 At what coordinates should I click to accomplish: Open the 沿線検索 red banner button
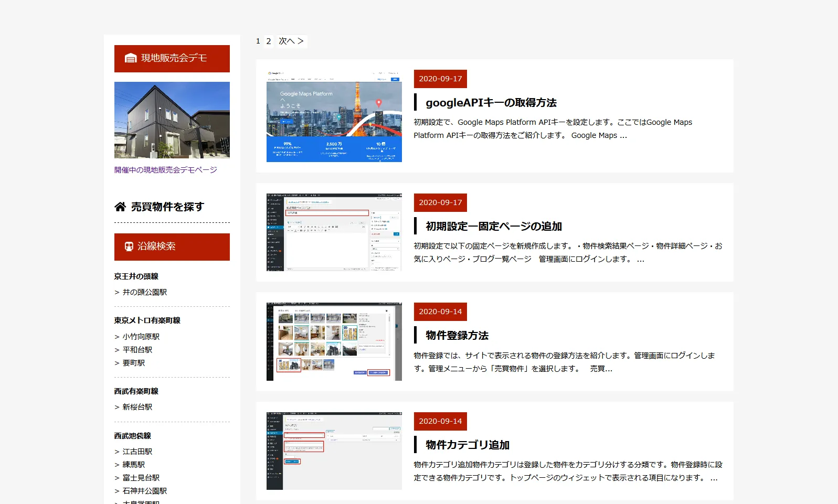pos(172,247)
